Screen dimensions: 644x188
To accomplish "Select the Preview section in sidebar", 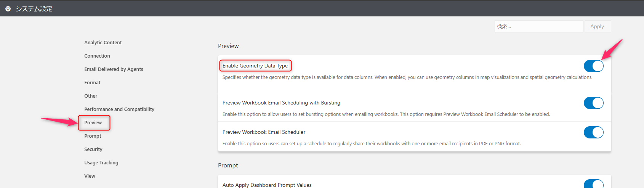I will point(93,123).
